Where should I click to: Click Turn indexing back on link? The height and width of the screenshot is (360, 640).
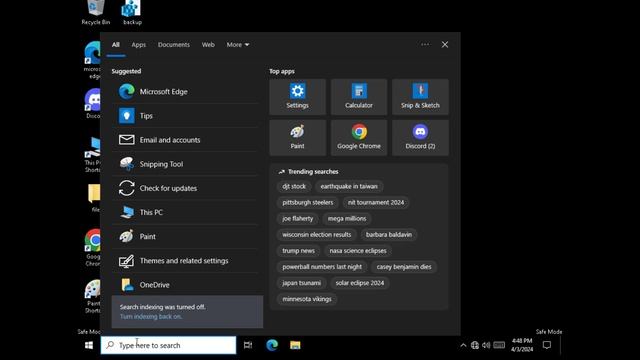151,316
